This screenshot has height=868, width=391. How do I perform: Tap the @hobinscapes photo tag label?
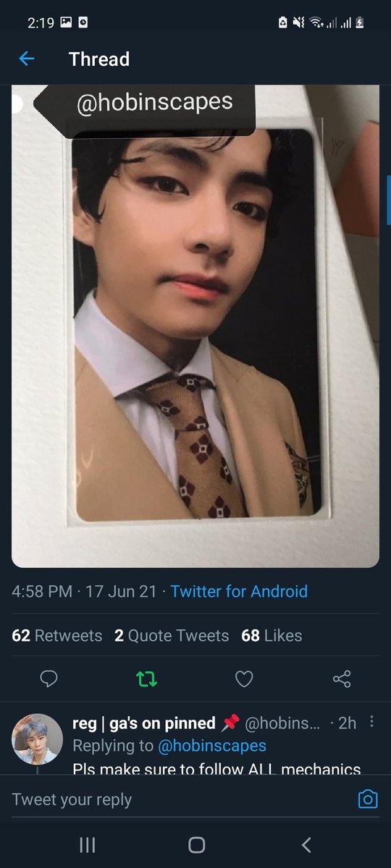[x=155, y=103]
